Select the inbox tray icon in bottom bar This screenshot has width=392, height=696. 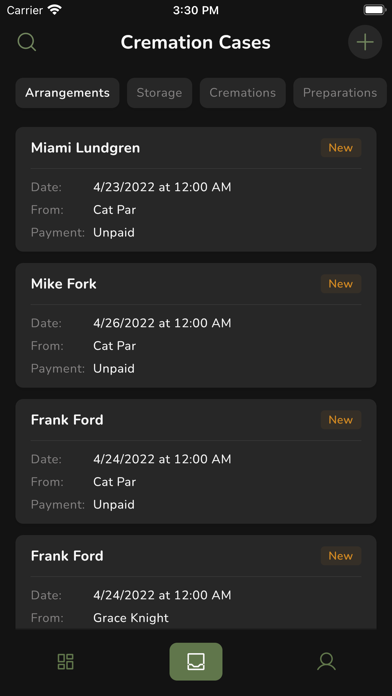click(x=196, y=661)
